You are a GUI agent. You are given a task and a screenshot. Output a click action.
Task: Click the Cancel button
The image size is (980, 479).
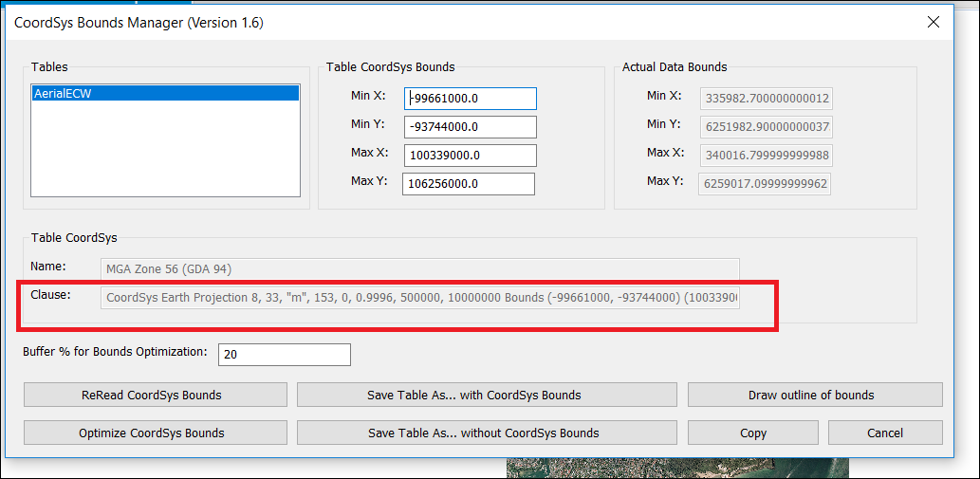pos(885,433)
